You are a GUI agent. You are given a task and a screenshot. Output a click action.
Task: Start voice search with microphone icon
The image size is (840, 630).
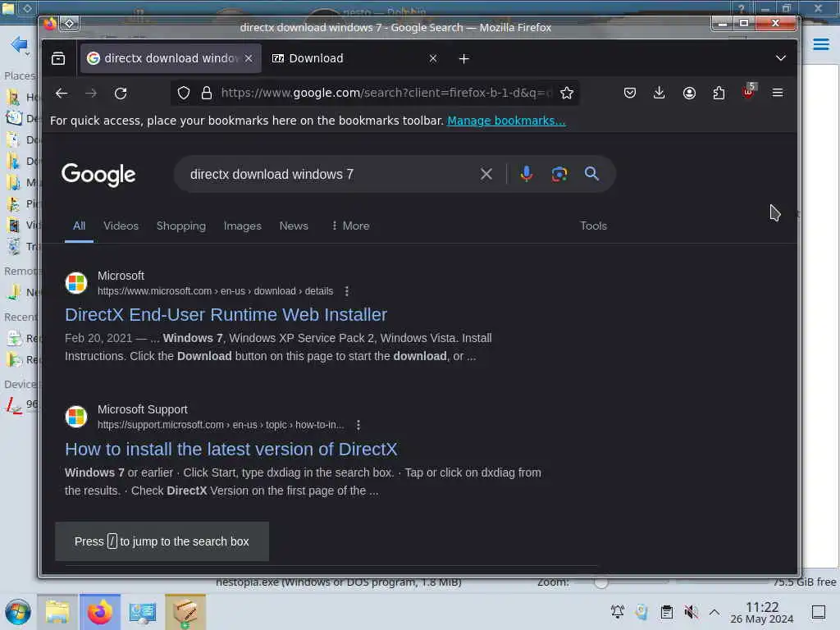pyautogui.click(x=527, y=174)
